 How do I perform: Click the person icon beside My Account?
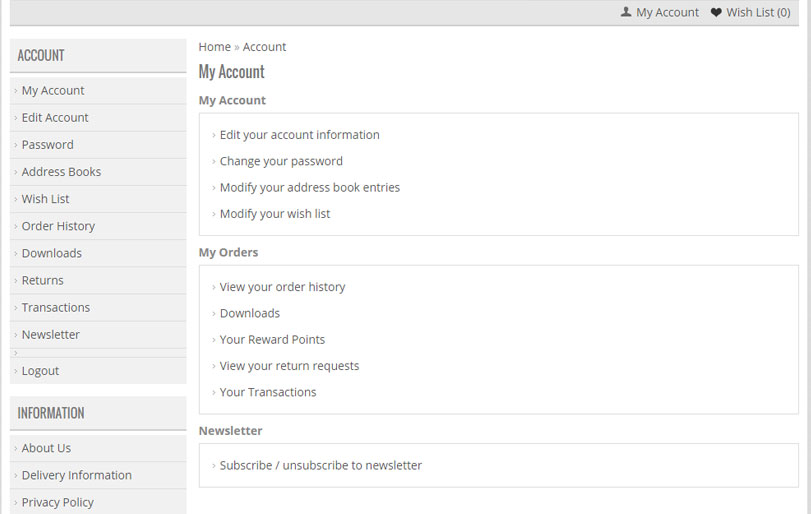tap(625, 12)
